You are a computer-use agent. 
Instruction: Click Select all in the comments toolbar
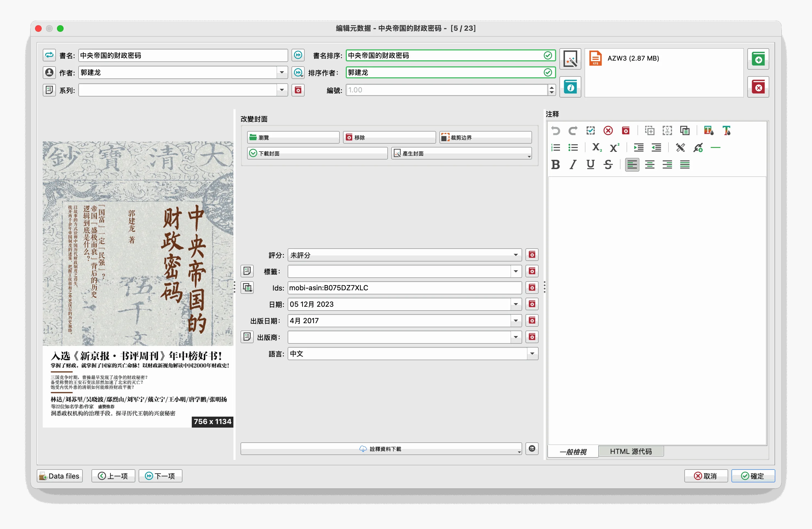pyautogui.click(x=591, y=131)
